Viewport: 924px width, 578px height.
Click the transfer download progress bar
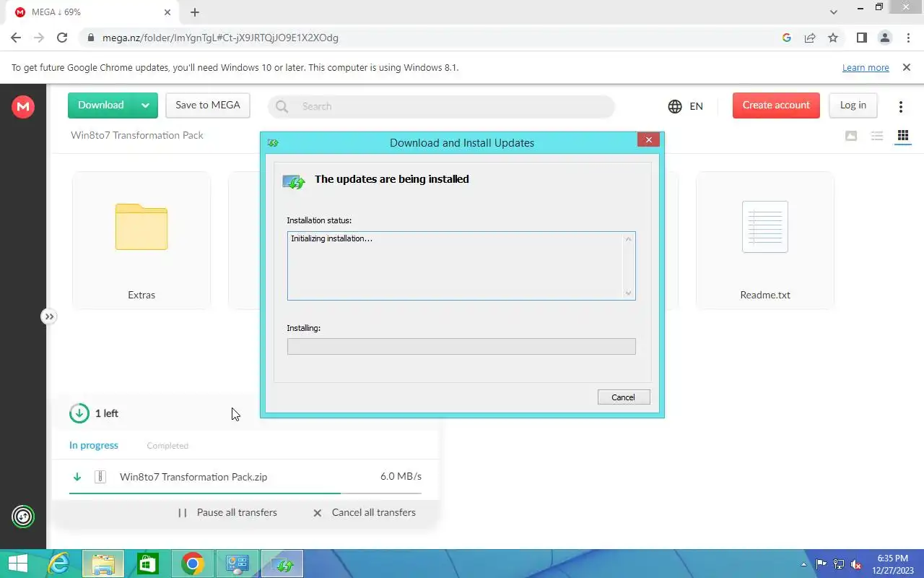[245, 493]
